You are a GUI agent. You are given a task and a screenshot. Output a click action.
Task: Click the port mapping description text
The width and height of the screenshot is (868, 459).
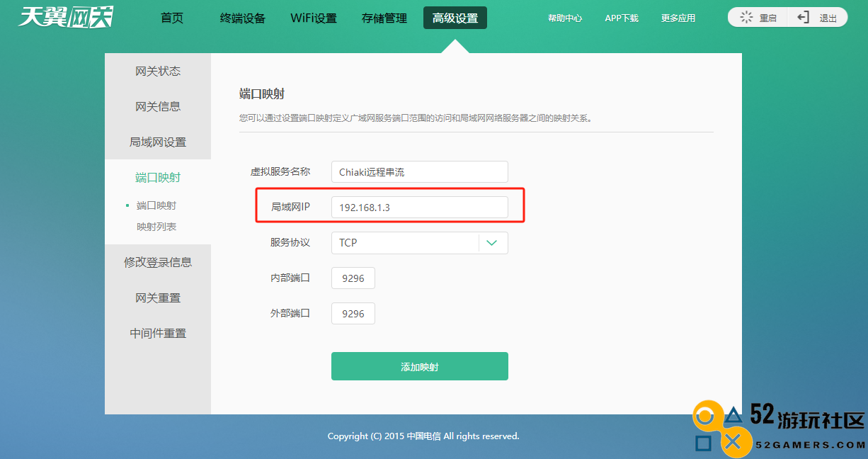coord(416,118)
